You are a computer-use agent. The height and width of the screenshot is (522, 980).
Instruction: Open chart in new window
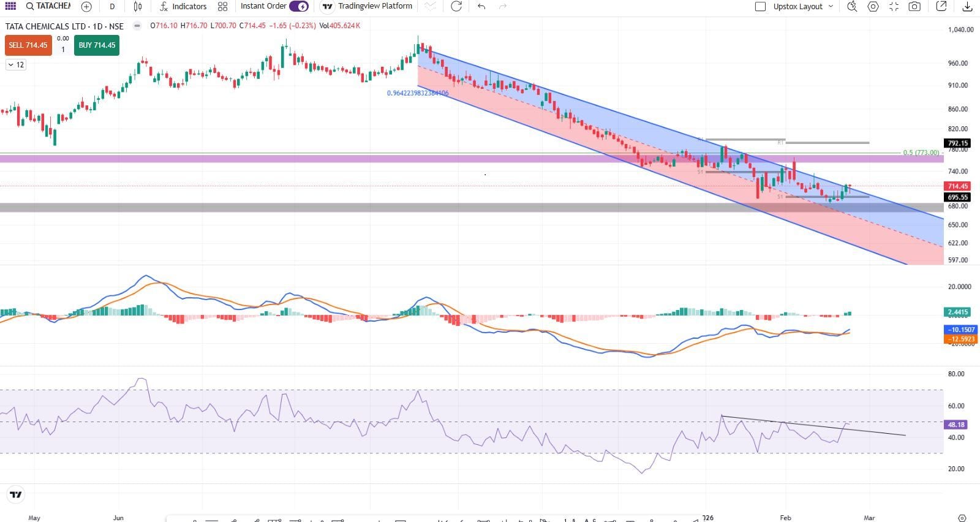[942, 6]
